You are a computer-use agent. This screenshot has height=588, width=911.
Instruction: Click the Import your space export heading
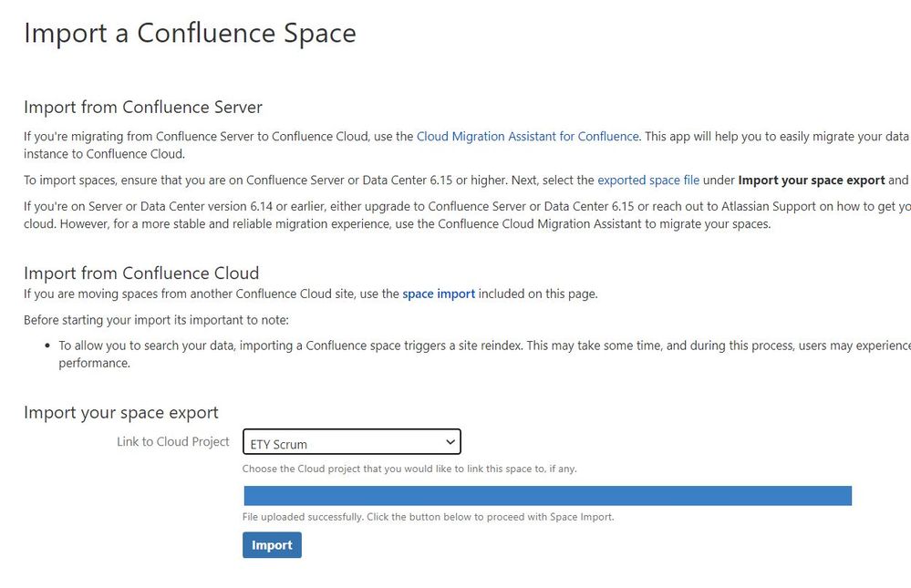click(121, 413)
